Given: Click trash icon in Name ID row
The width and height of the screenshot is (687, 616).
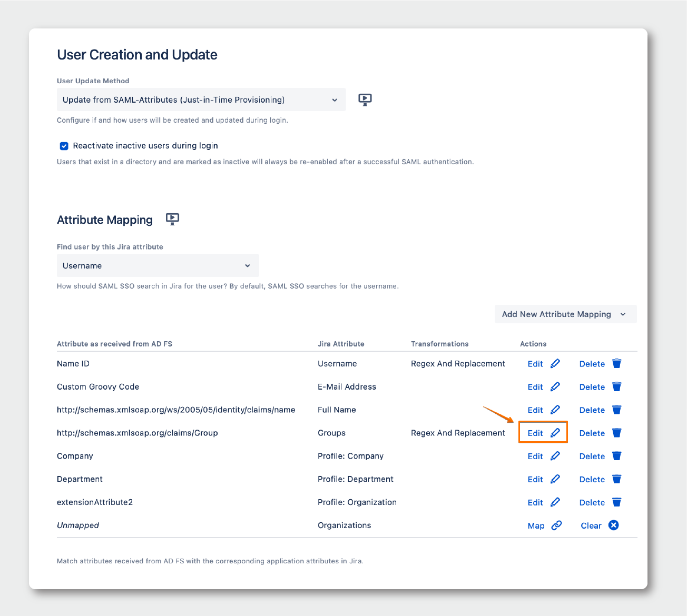Looking at the screenshot, I should click(x=617, y=363).
